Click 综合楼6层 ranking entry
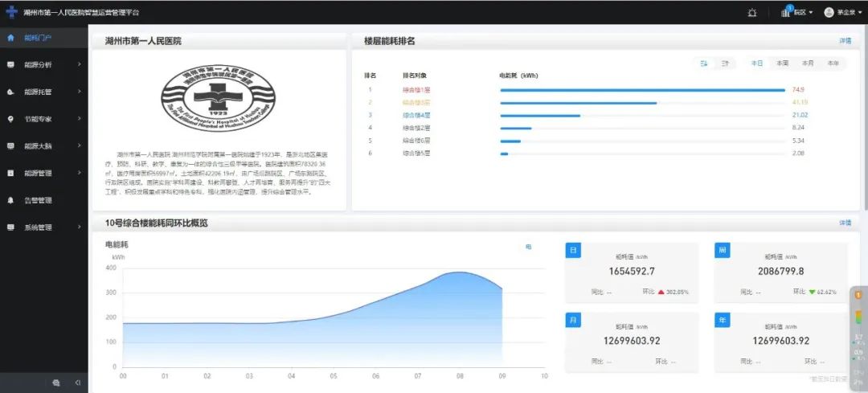 pyautogui.click(x=416, y=141)
